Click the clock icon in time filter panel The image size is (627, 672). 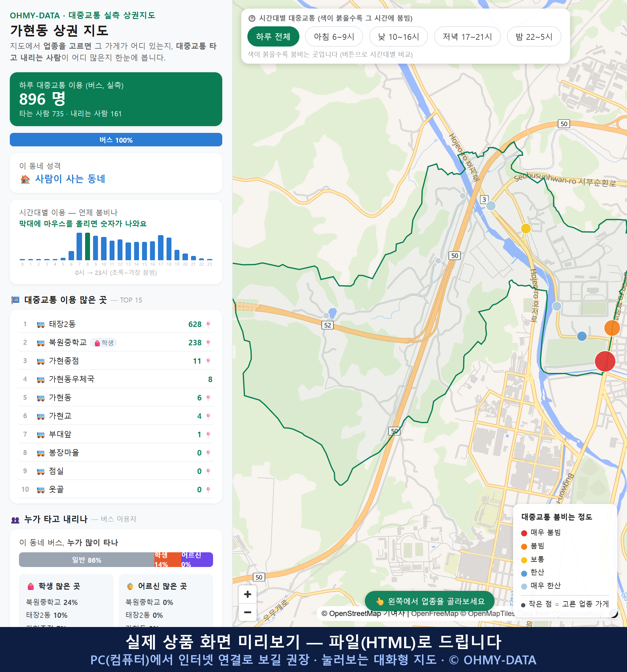pyautogui.click(x=252, y=18)
